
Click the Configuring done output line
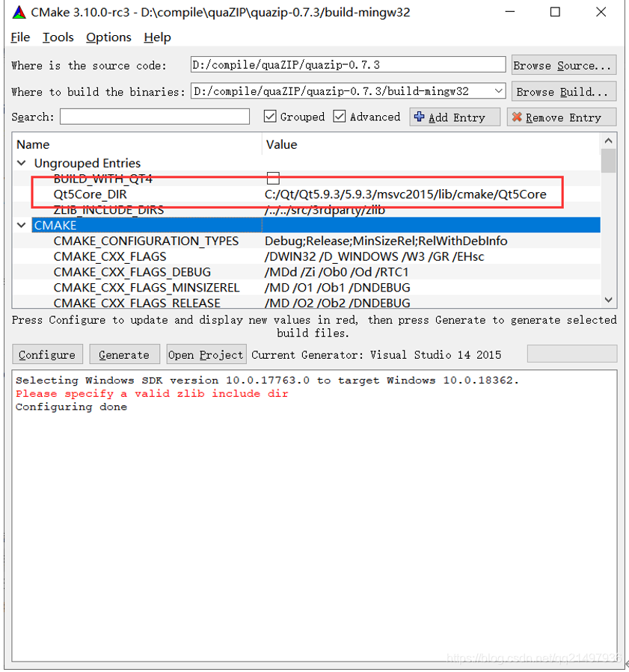[71, 407]
